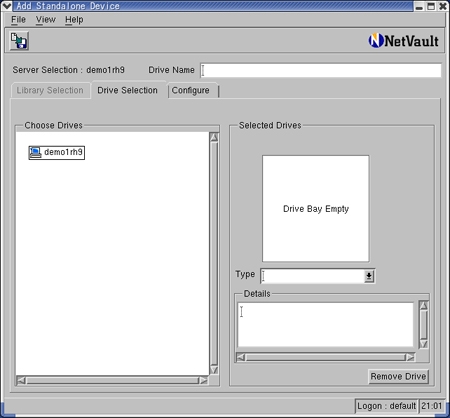Click the NetVault logo

404,41
